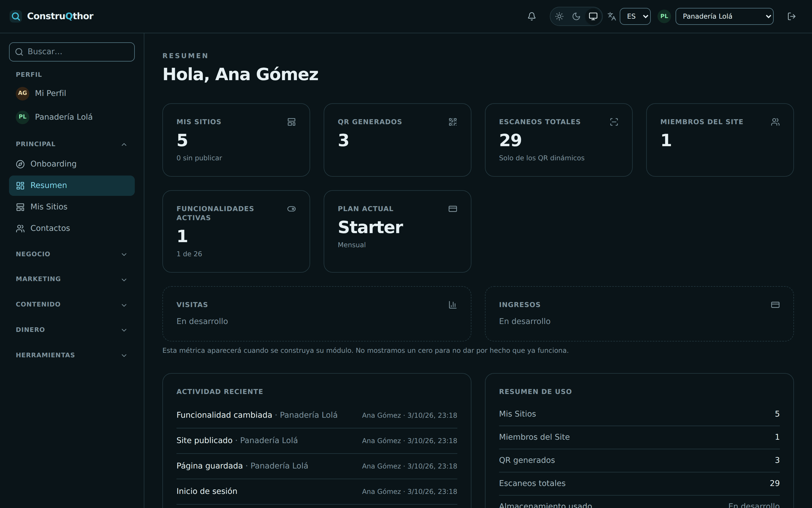The height and width of the screenshot is (508, 812).
Task: Focus the Buscar search field
Action: coord(72,52)
